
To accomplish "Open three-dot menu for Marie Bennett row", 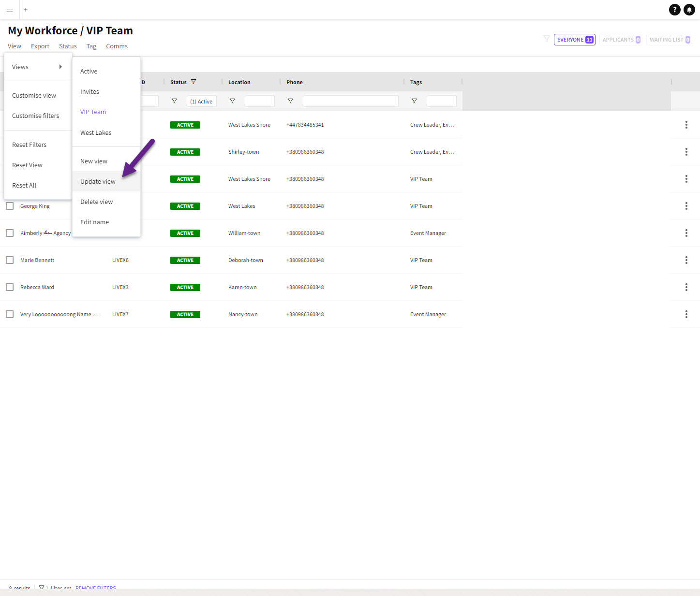I will 686,260.
